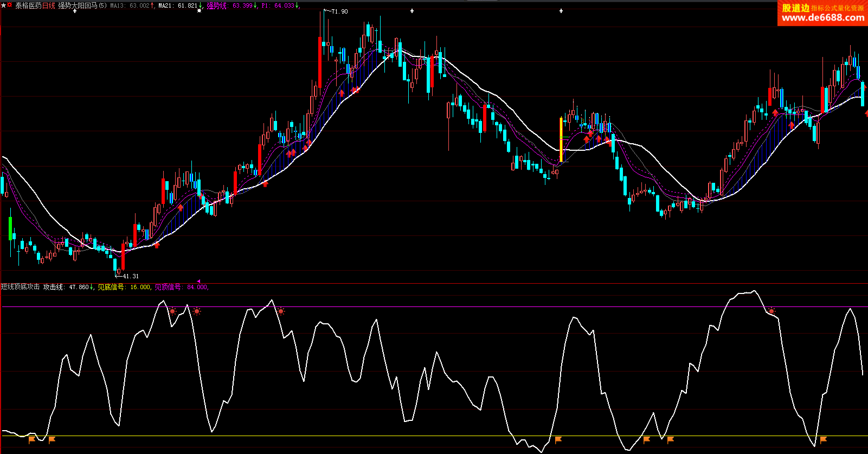Click the MA21 moving average label
This screenshot has width=868, height=454.
pyautogui.click(x=178, y=5)
